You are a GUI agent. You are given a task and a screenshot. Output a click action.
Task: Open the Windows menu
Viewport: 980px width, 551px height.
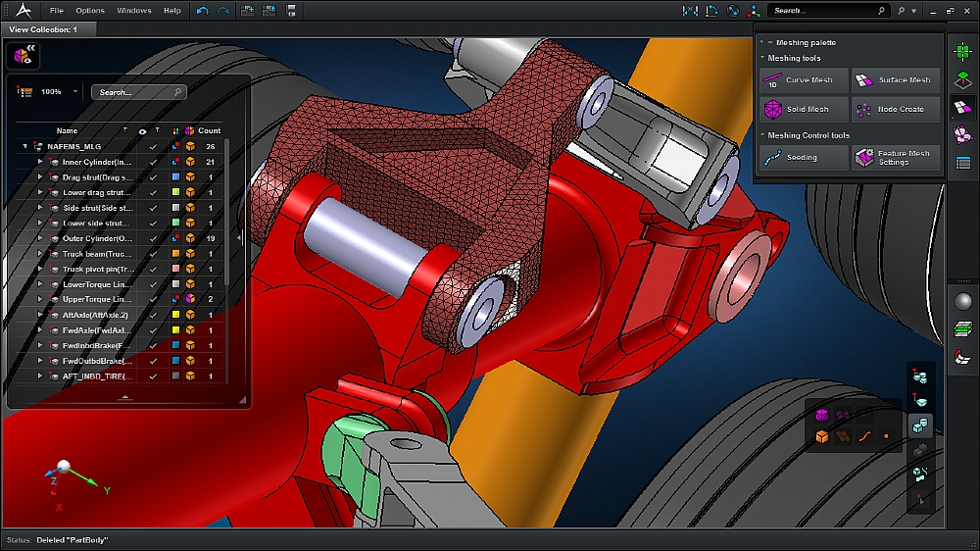(x=133, y=11)
